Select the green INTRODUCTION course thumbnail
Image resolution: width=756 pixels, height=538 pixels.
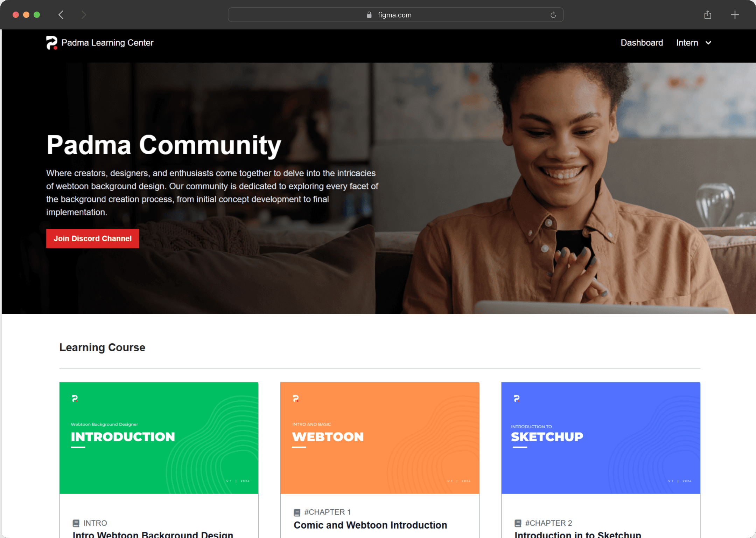(x=159, y=438)
